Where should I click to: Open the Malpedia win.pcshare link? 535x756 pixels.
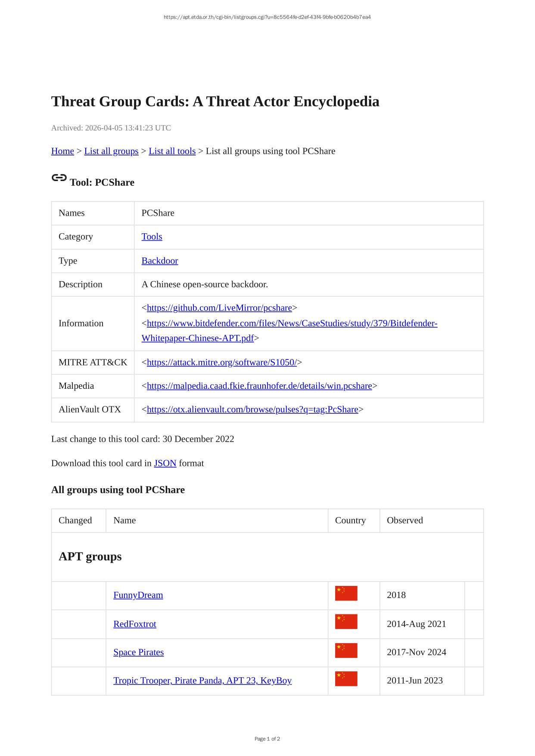pyautogui.click(x=259, y=386)
